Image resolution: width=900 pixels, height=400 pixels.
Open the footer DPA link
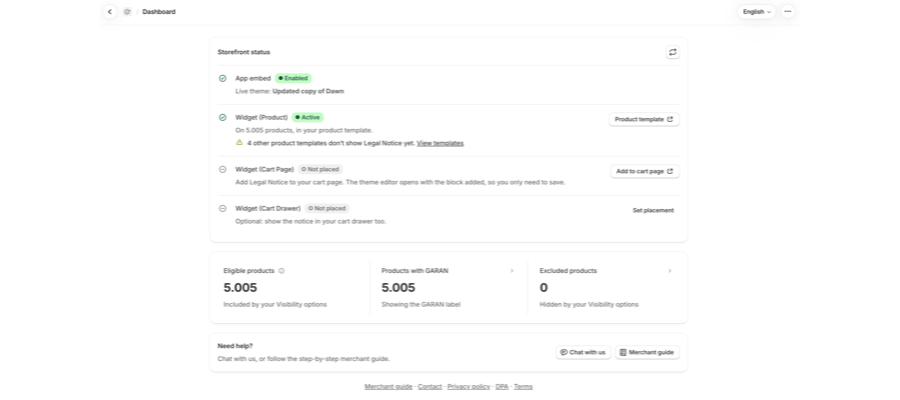pyautogui.click(x=502, y=387)
